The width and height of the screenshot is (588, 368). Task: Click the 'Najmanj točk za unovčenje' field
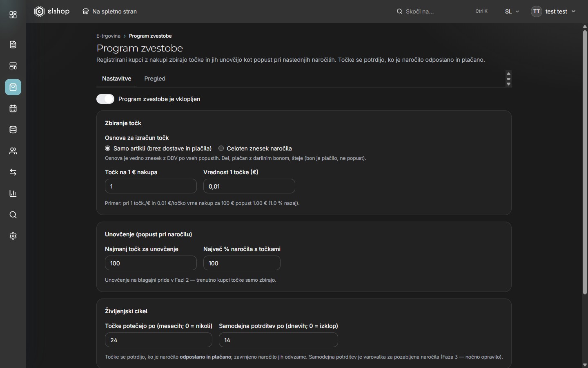[x=151, y=263]
